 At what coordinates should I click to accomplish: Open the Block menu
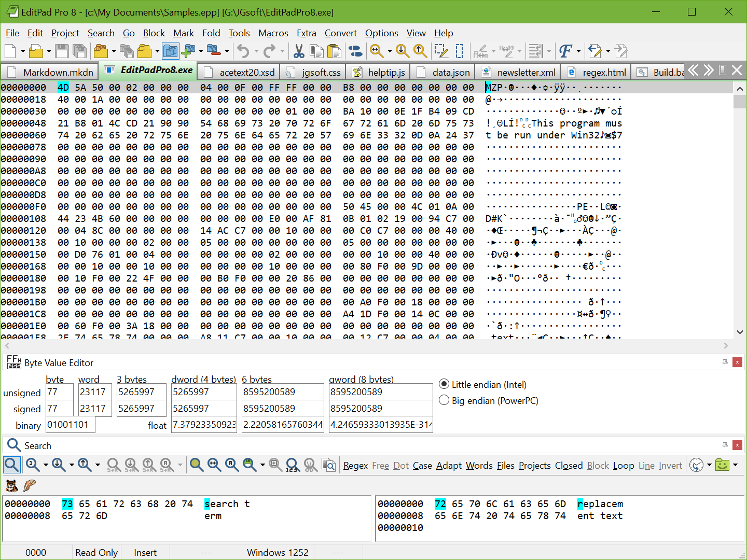coord(154,33)
